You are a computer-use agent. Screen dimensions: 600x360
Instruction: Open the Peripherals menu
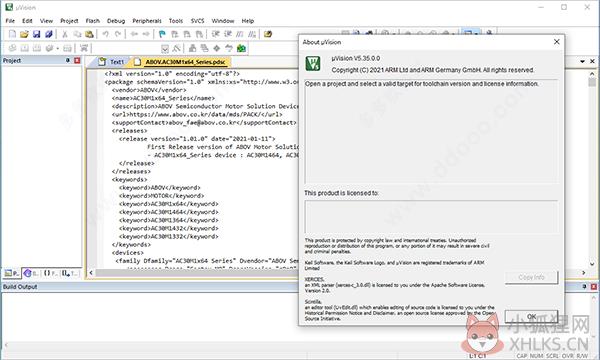(147, 21)
